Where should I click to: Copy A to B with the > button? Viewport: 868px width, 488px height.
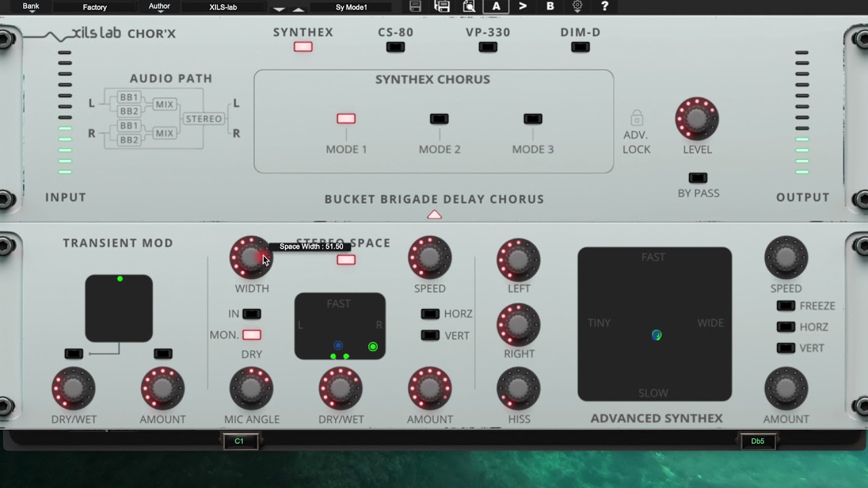523,6
